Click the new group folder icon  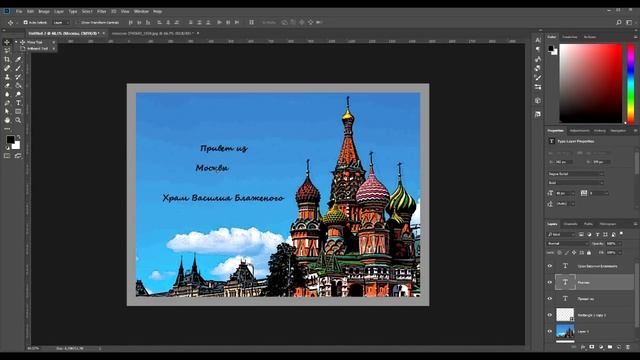610,347
